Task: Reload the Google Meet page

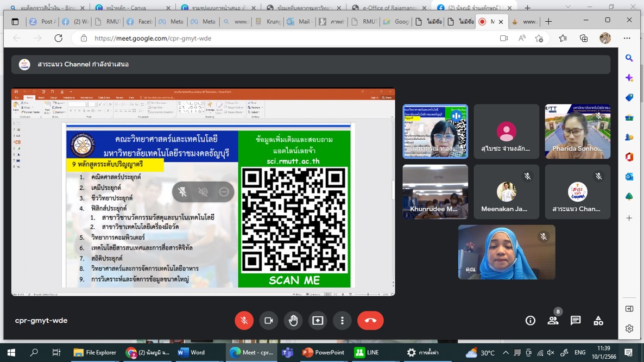Action: point(58,38)
